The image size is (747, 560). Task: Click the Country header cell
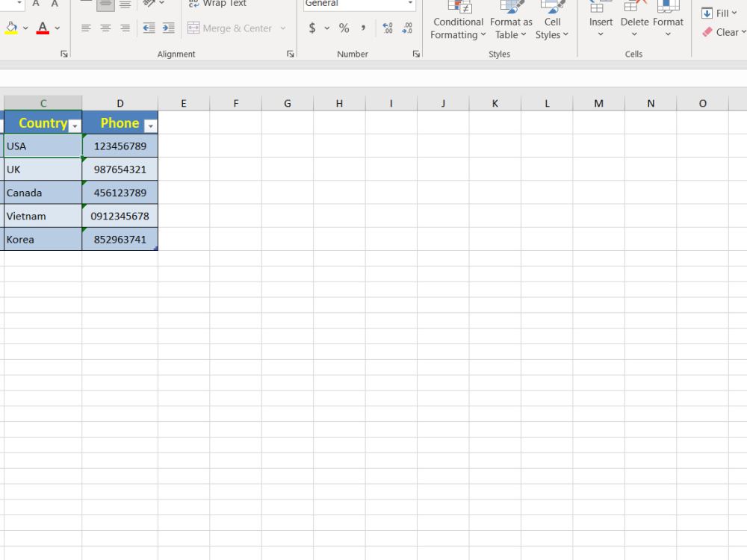[x=43, y=122]
